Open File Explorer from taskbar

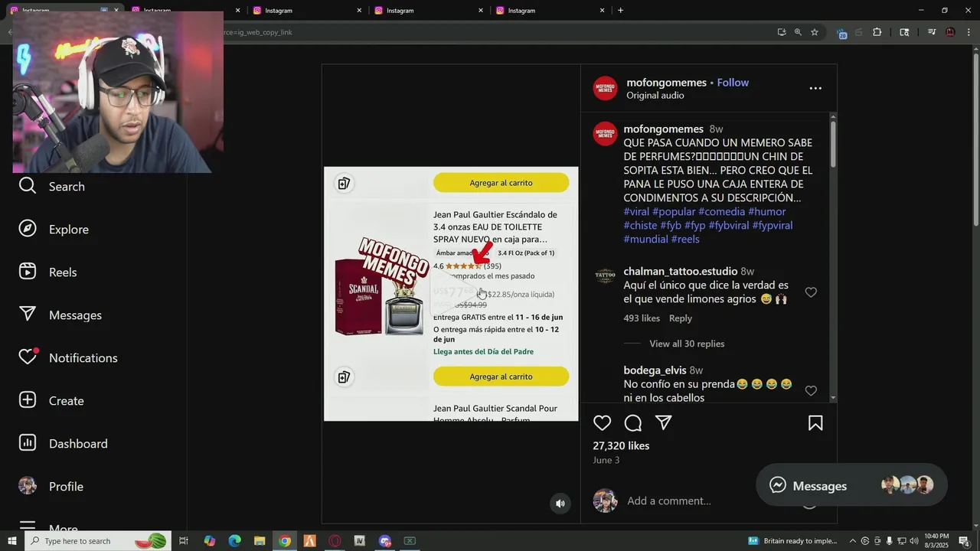click(260, 541)
